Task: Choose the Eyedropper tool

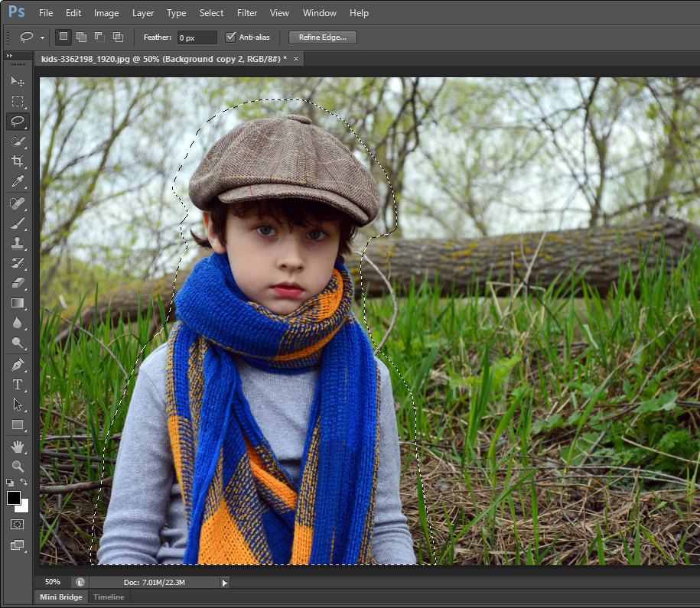Action: click(17, 181)
